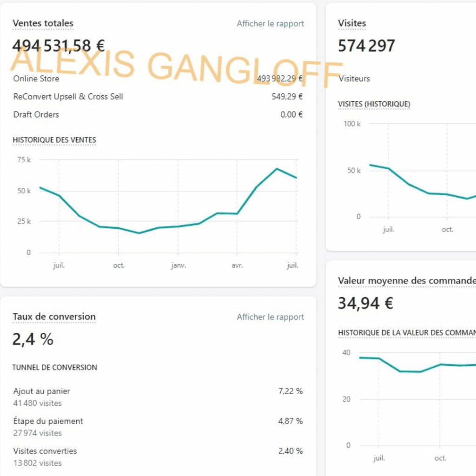The width and height of the screenshot is (476, 476).
Task: Click the 'Draft Orders' row label
Action: click(36, 114)
